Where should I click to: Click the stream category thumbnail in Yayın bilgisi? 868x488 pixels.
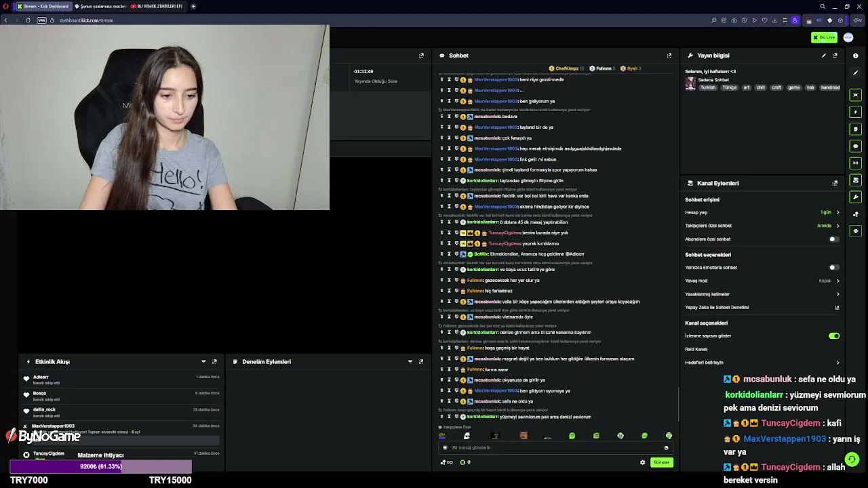tap(690, 83)
